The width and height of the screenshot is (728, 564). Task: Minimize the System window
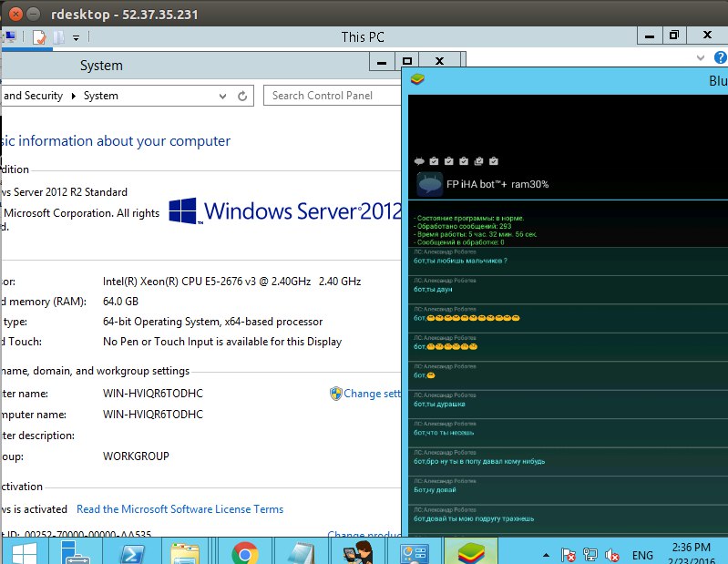(x=382, y=61)
